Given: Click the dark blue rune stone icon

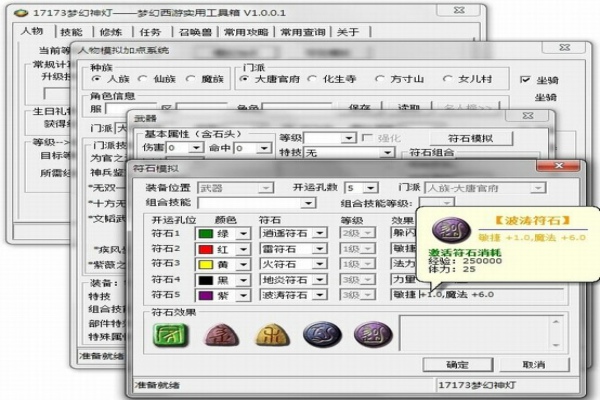Looking at the screenshot, I should pyautogui.click(x=323, y=335).
